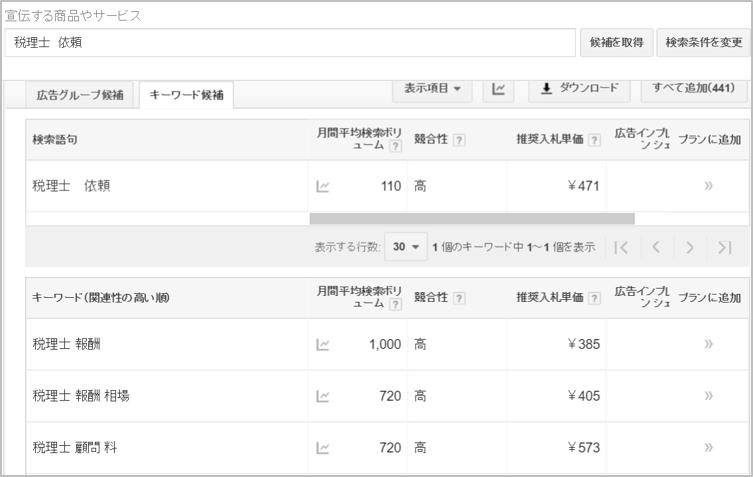Click the chart view toggle icon

coord(498,89)
